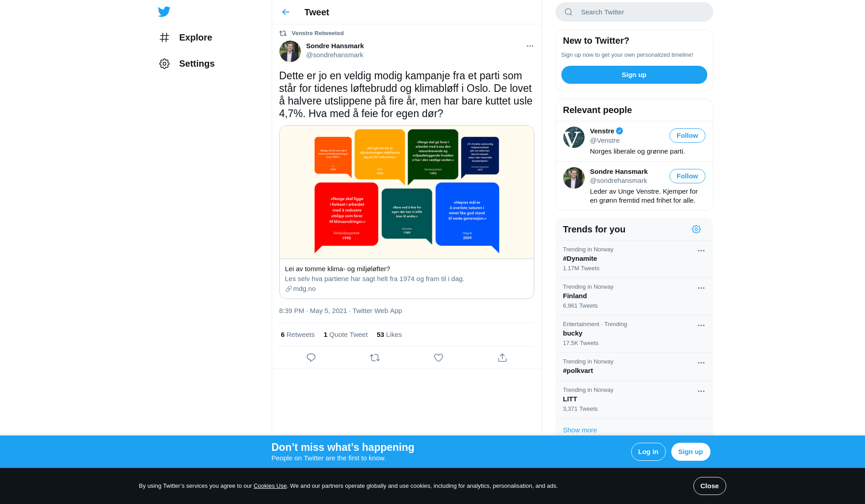Like the tweet with the heart icon

[x=438, y=358]
